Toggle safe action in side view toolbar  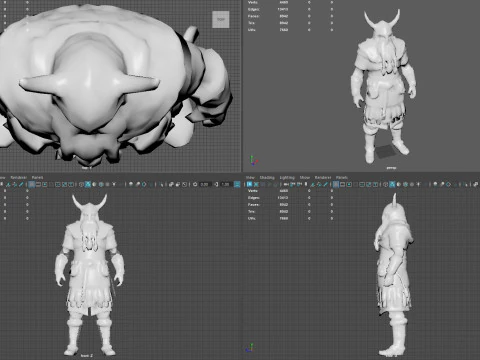(x=369, y=184)
